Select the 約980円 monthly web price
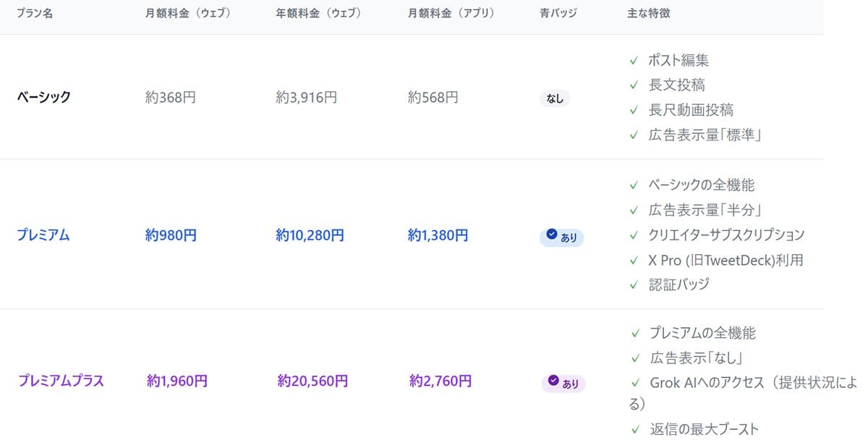Screen dimensions: 868x448 click(x=171, y=235)
